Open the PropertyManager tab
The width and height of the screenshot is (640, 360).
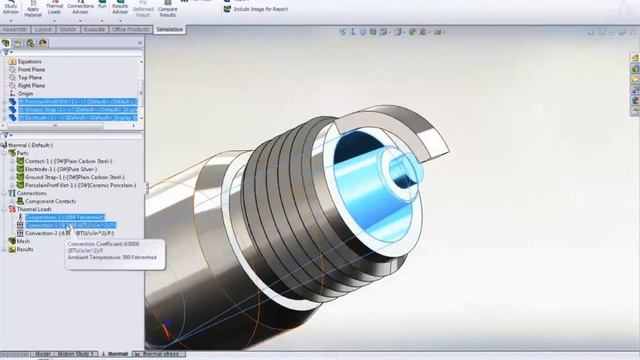coord(18,43)
